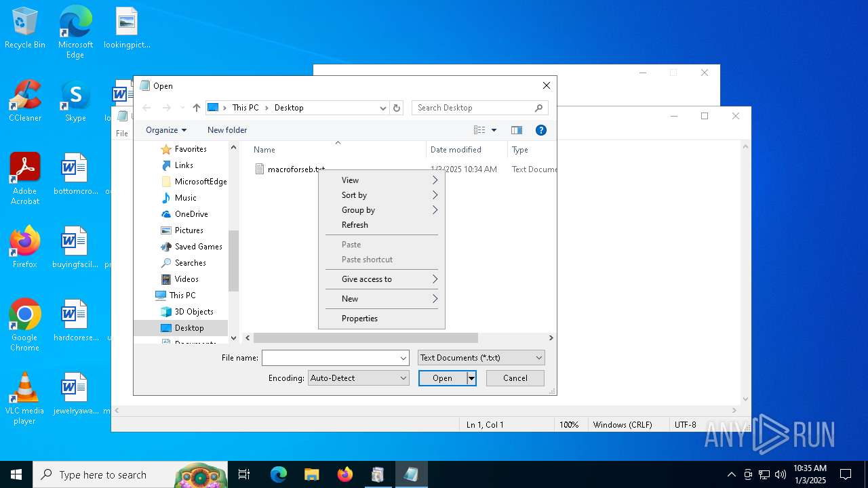Select the buyingfacil... Word document
This screenshot has width=868, height=488.
75,248
